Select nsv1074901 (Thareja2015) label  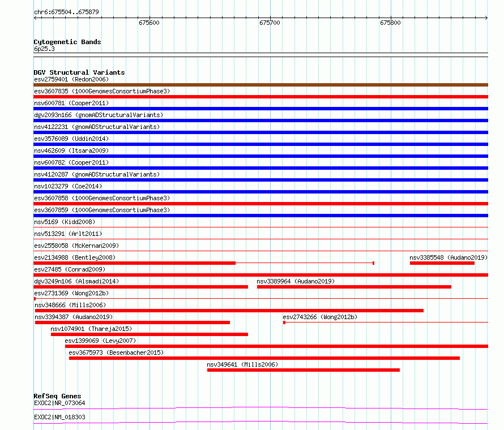coord(91,329)
